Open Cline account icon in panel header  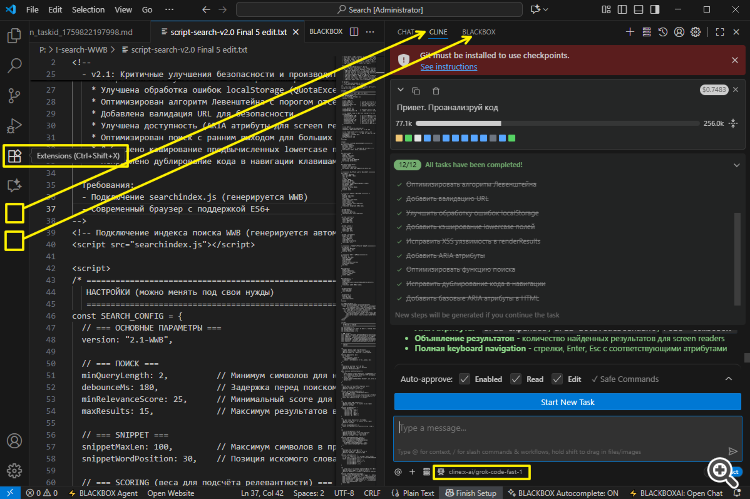coord(679,32)
